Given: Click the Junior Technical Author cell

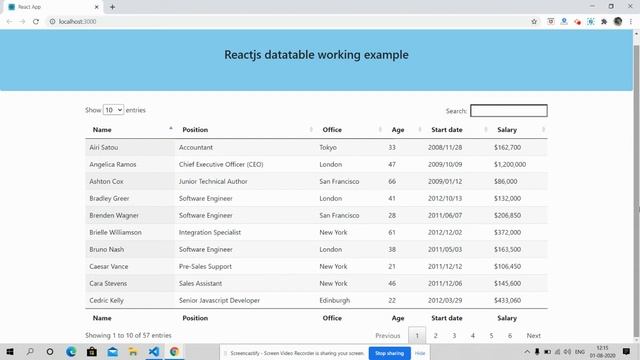Looking at the screenshot, I should pos(245,181).
